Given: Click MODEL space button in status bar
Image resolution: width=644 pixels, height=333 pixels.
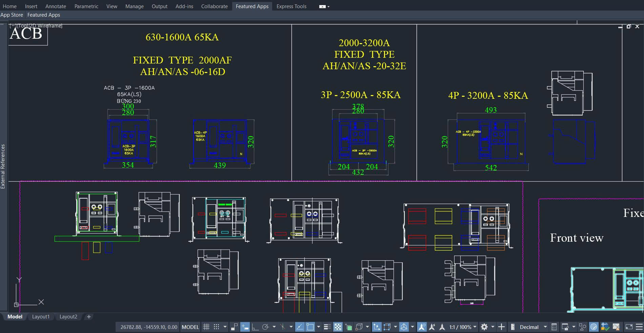Looking at the screenshot, I should pos(190,327).
